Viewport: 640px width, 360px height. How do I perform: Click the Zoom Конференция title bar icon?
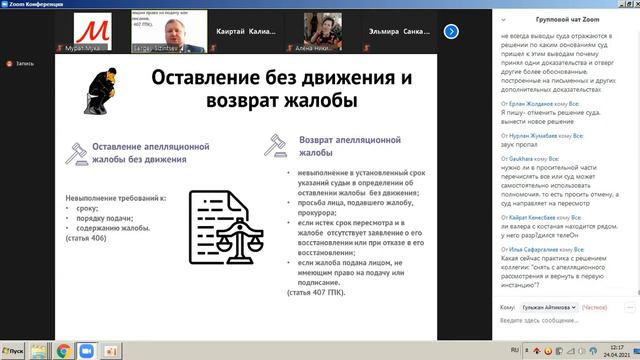(4, 4)
